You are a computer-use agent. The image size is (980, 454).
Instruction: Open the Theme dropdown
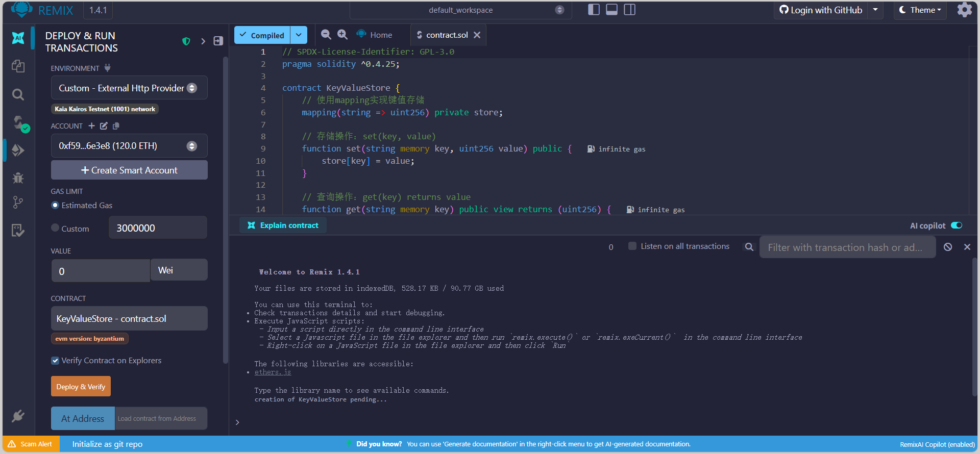click(x=920, y=10)
